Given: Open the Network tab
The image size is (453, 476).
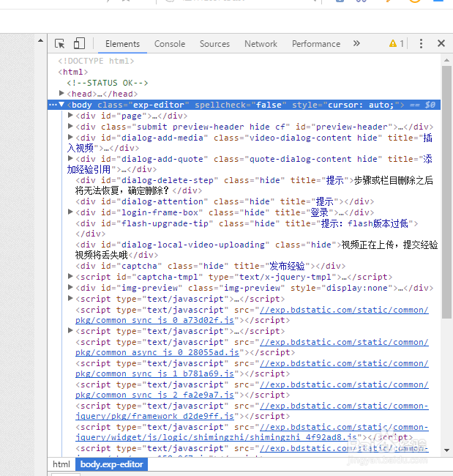Looking at the screenshot, I should tap(261, 44).
